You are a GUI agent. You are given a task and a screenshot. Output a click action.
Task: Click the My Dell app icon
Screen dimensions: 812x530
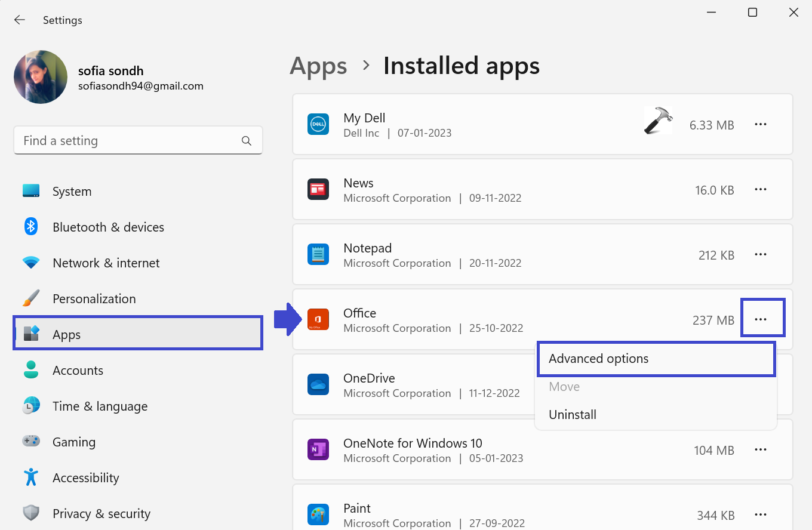[318, 125]
